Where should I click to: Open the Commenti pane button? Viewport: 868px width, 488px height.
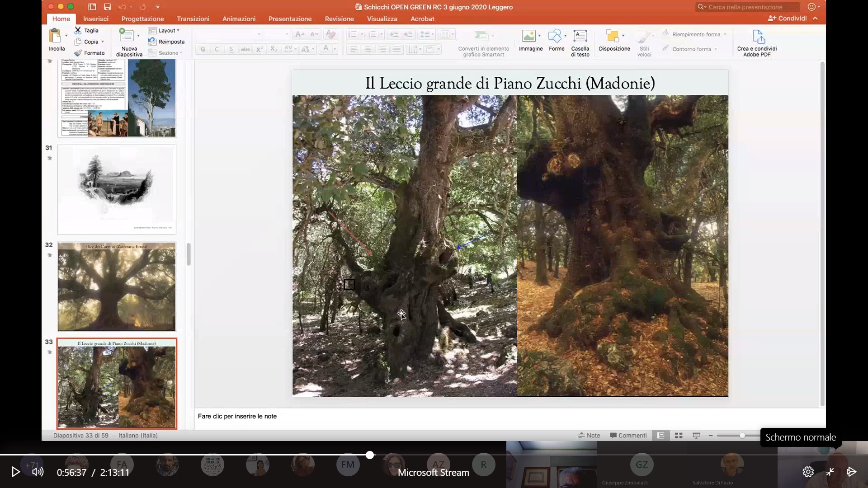pyautogui.click(x=628, y=435)
